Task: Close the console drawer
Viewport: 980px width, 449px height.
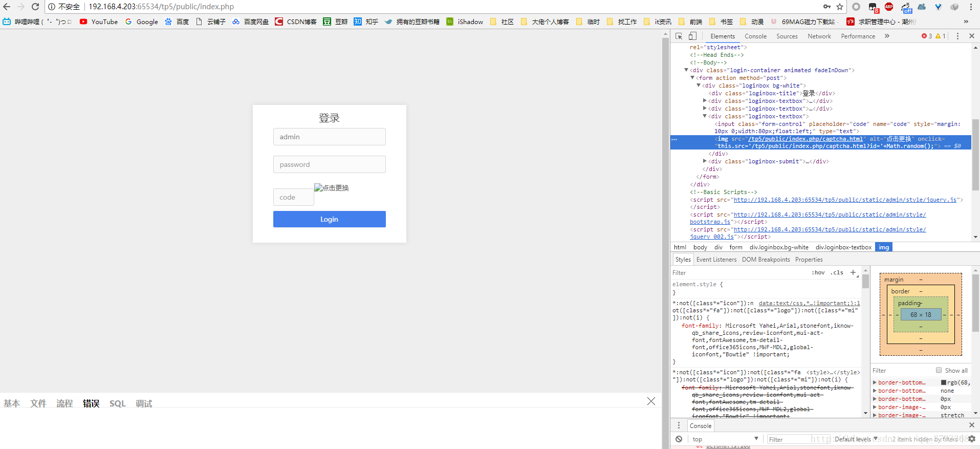Action: [x=972, y=425]
